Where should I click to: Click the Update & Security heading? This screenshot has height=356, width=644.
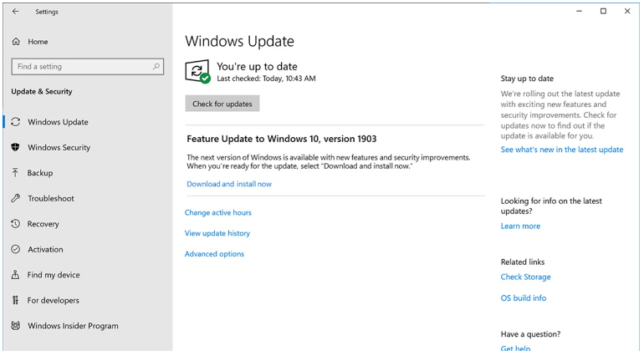[42, 91]
